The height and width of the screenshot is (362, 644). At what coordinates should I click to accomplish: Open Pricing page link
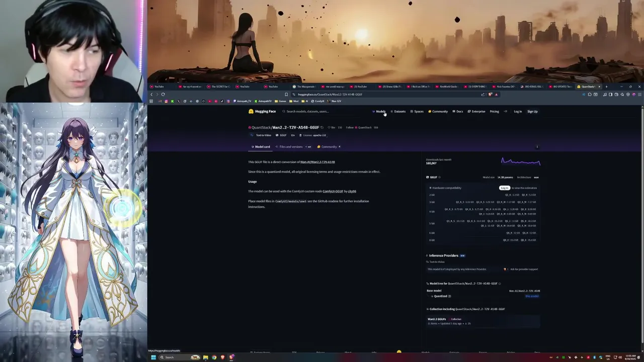click(x=495, y=111)
